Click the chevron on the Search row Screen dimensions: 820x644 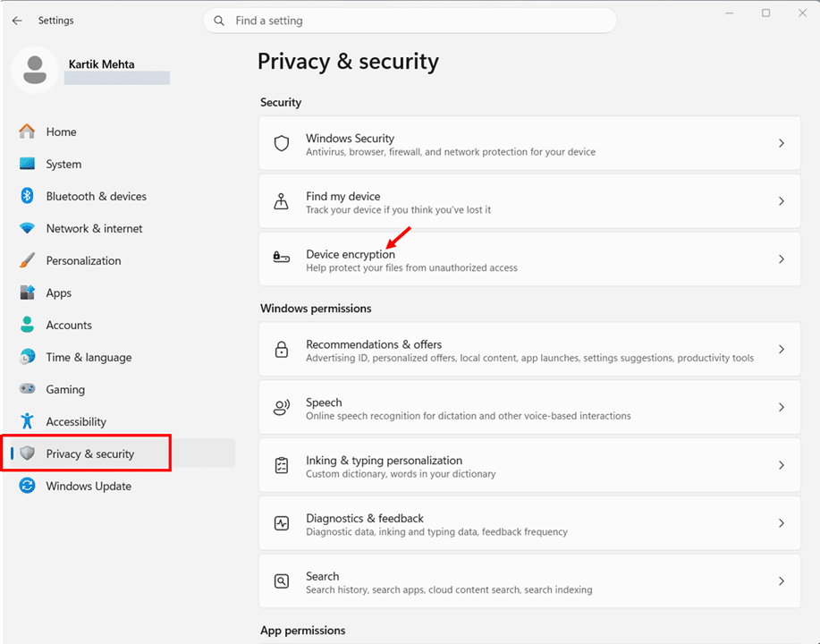781,581
